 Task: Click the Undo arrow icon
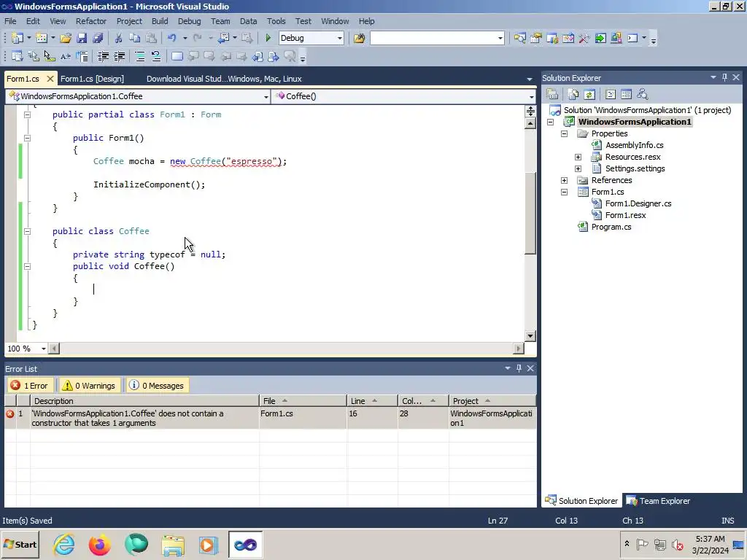click(172, 38)
